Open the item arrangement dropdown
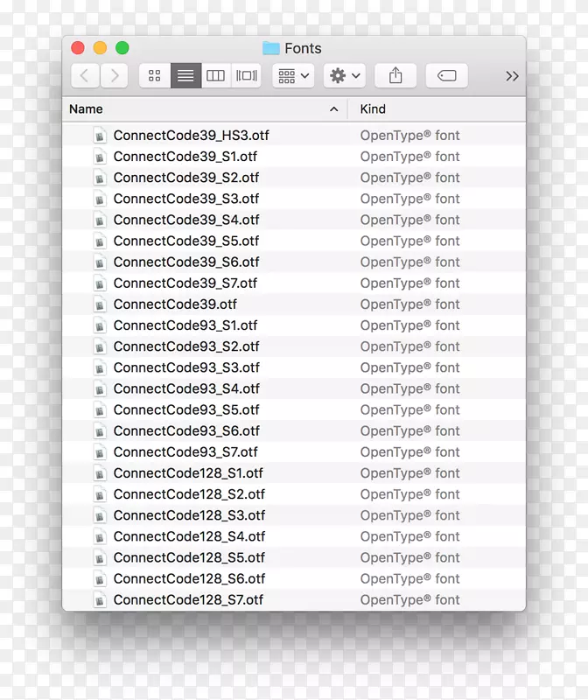 point(293,75)
